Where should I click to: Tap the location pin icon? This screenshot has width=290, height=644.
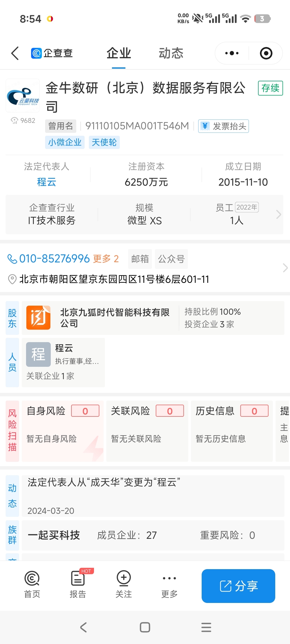click(x=12, y=279)
